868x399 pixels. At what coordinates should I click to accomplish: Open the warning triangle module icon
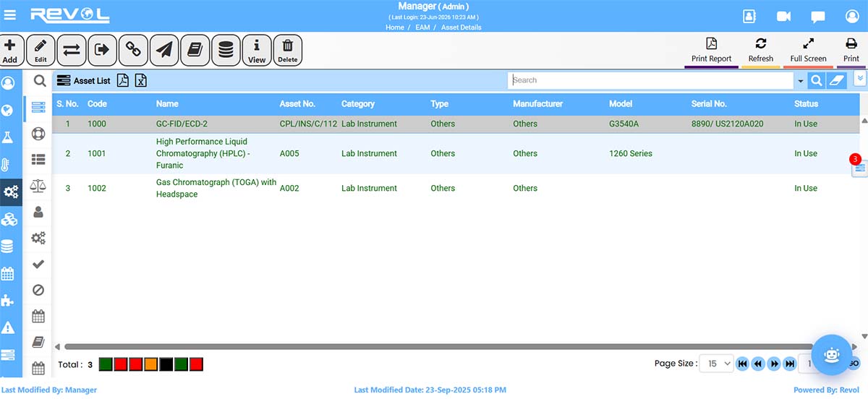click(8, 327)
